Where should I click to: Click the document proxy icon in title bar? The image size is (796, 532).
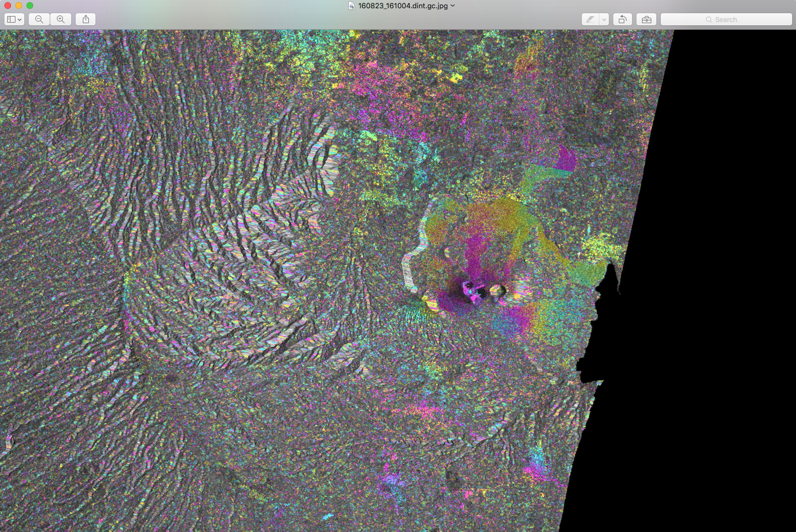click(352, 6)
